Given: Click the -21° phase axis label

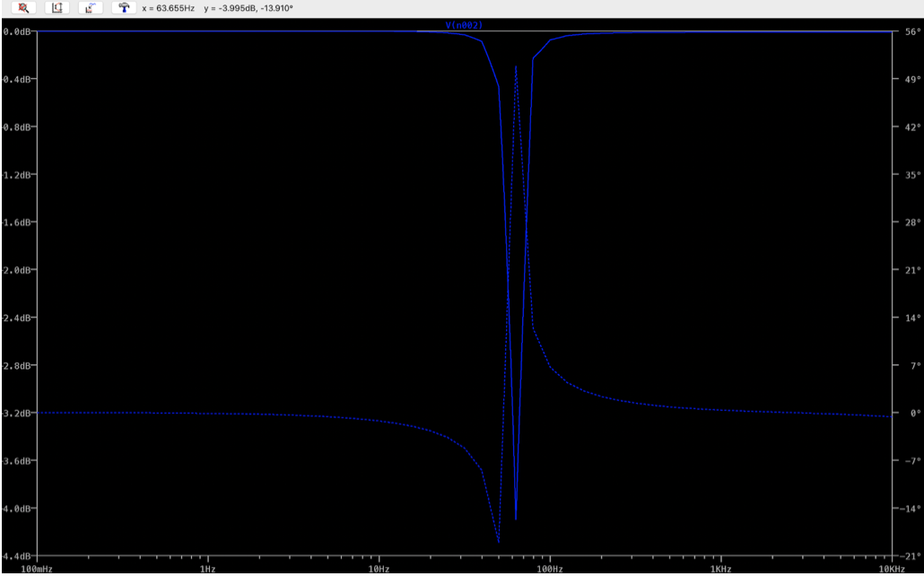Looking at the screenshot, I should coord(911,555).
